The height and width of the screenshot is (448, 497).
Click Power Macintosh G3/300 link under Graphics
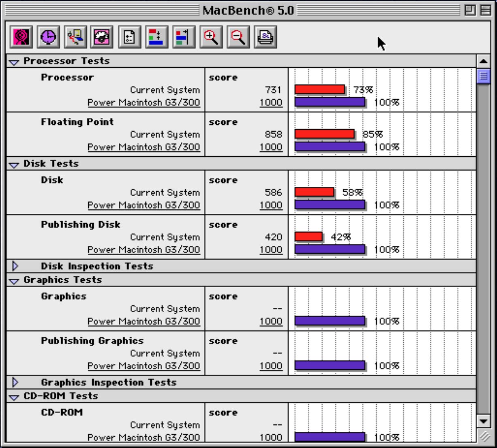[x=144, y=322]
